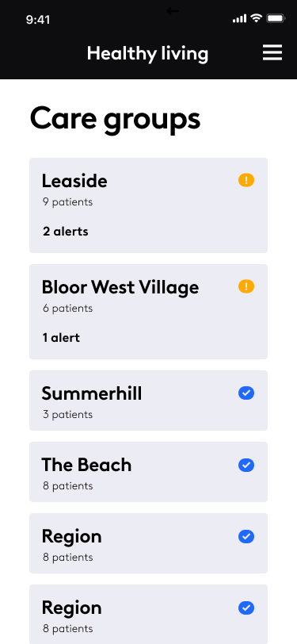Click the 3 patients label under Summerhill
297x644 pixels.
point(67,415)
